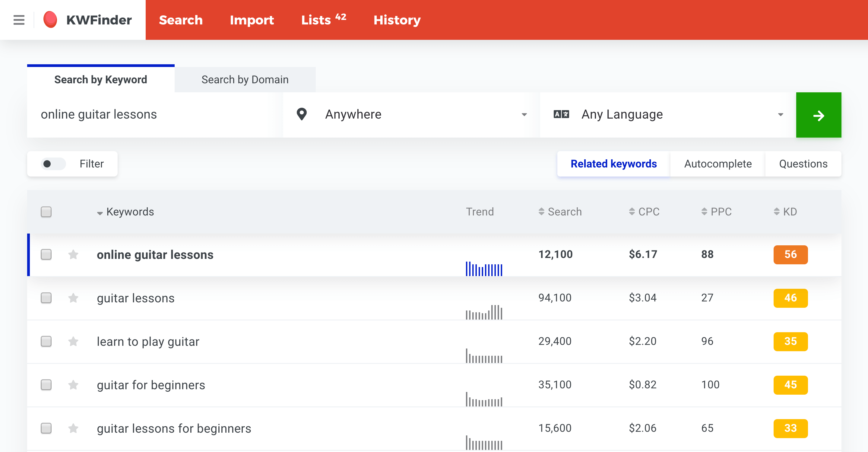Expand the Any Language dropdown
The height and width of the screenshot is (452, 868).
click(x=667, y=115)
